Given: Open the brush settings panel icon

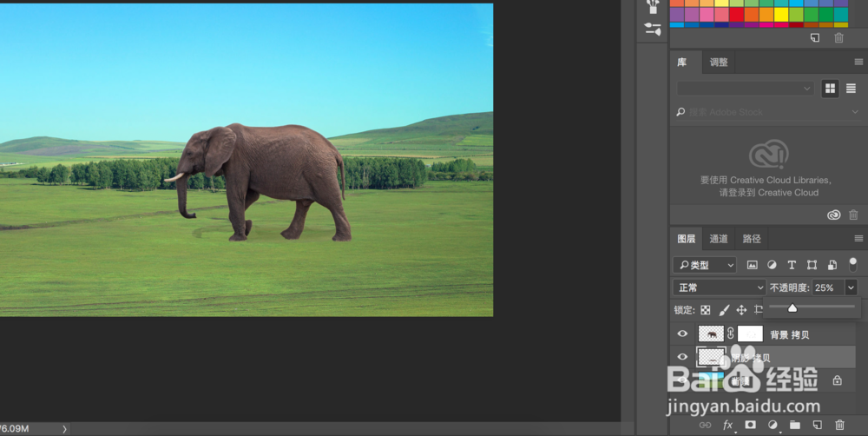Looking at the screenshot, I should 653,29.
